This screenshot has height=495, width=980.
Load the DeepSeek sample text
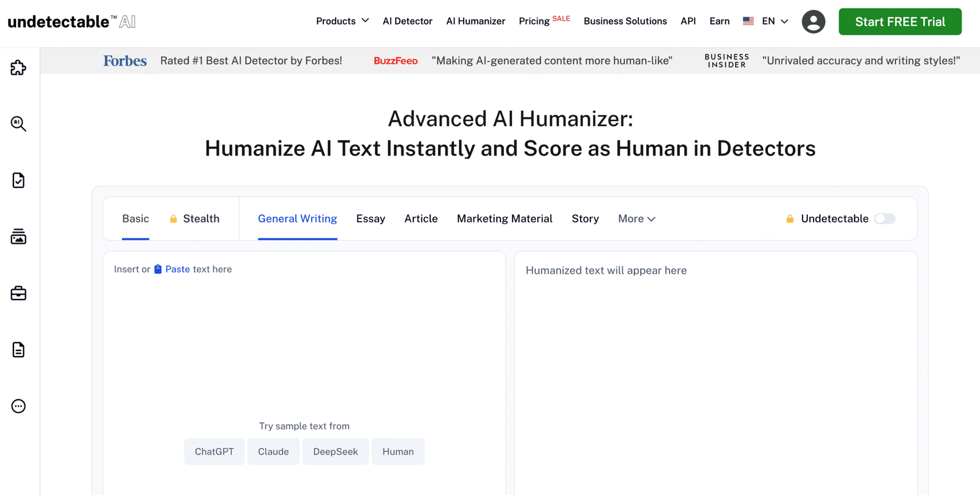[x=336, y=452]
